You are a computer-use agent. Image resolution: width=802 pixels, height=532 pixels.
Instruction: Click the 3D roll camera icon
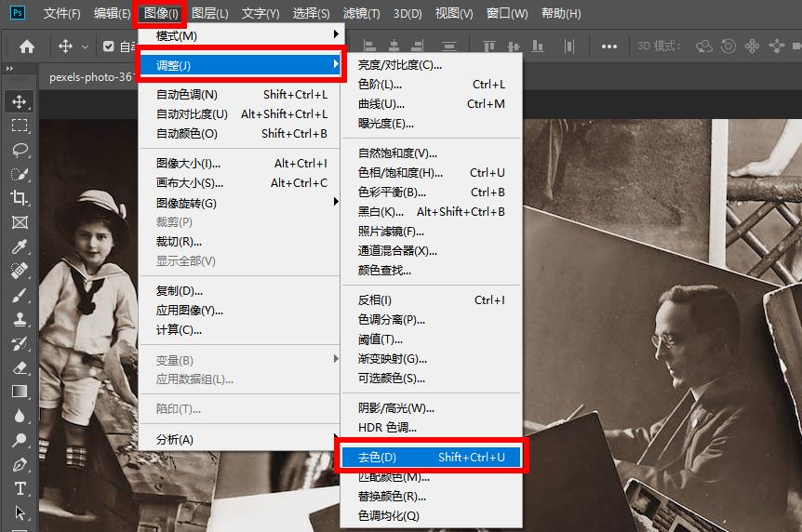pos(728,47)
